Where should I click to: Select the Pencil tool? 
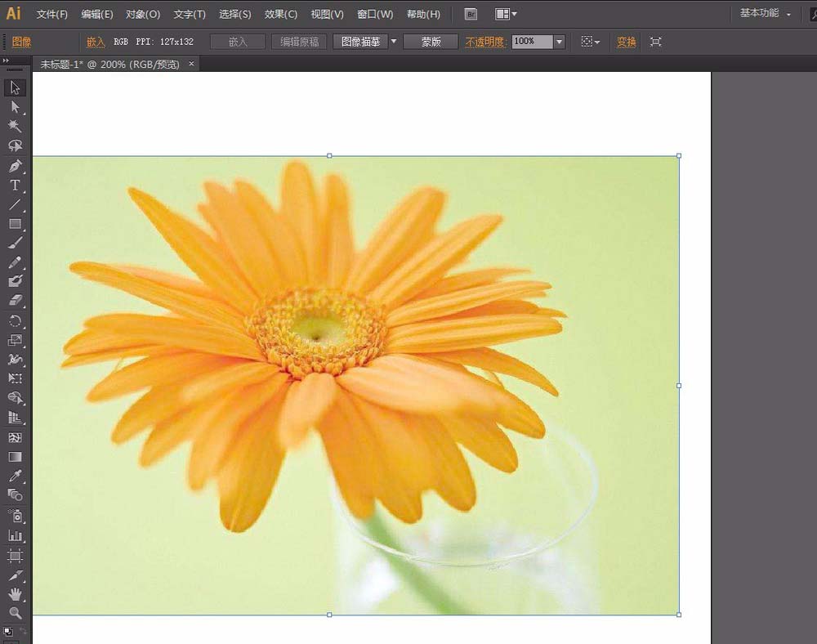pyautogui.click(x=15, y=262)
